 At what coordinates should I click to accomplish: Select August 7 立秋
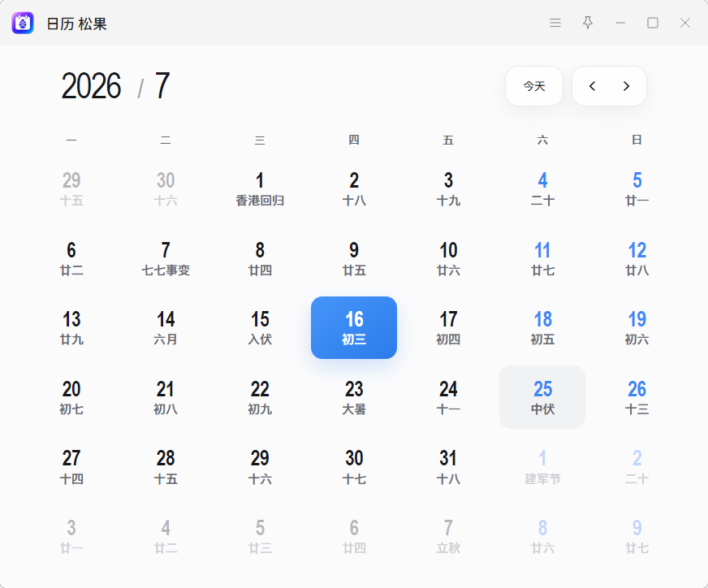448,537
